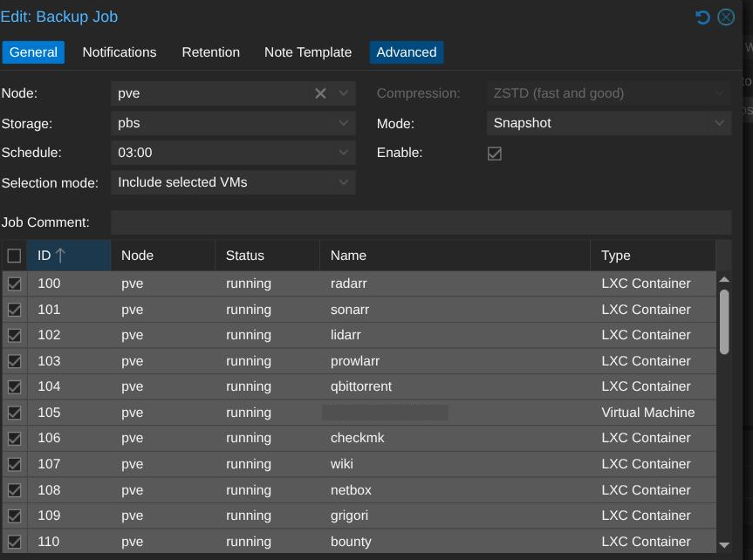The height and width of the screenshot is (560, 753).
Task: Select the lidarr name cell
Action: (455, 335)
